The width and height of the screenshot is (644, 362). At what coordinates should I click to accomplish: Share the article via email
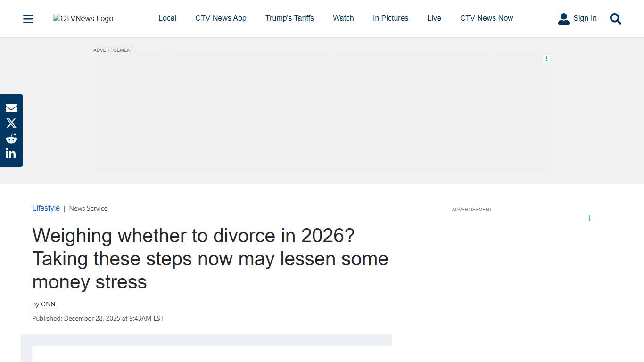click(x=11, y=107)
